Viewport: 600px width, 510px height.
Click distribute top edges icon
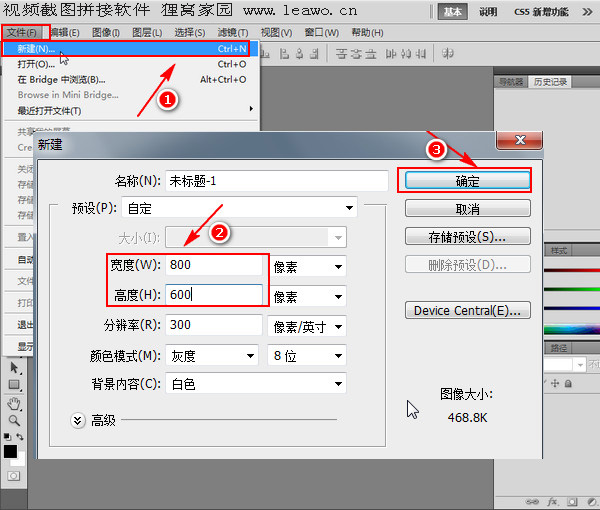point(341,54)
